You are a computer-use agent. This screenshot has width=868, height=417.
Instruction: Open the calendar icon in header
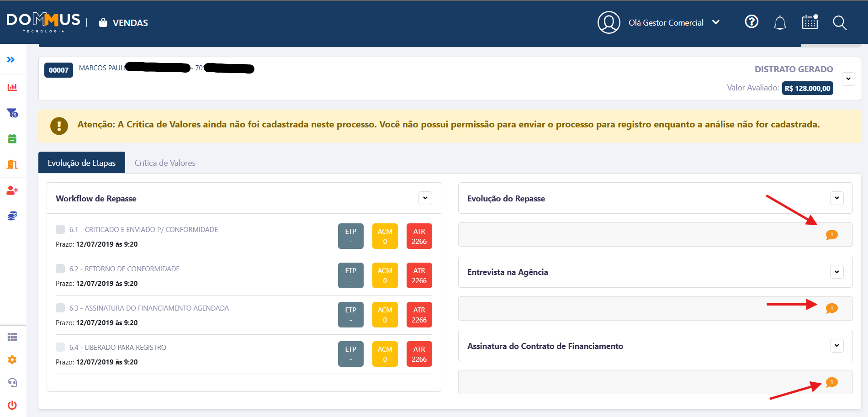810,22
